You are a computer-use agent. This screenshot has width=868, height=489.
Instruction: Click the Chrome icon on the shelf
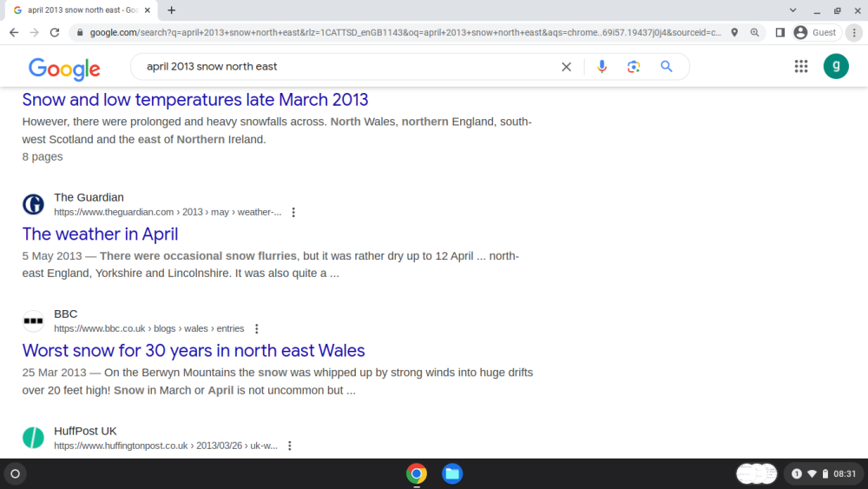click(417, 474)
